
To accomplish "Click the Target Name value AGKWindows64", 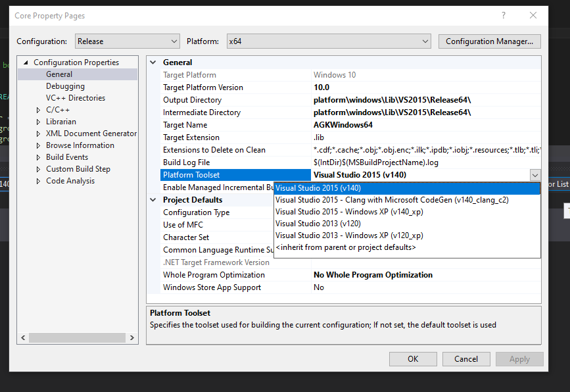I will click(343, 125).
